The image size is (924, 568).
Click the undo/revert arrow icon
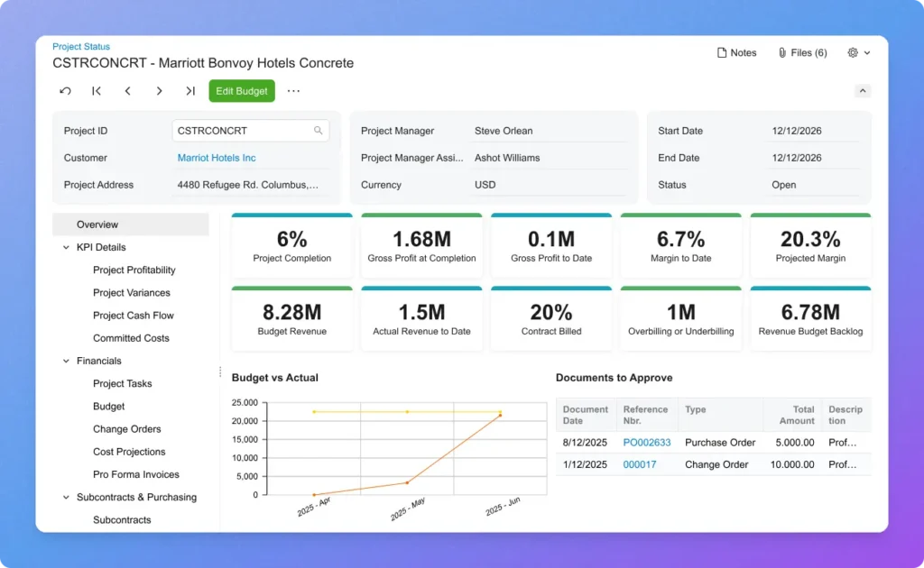coord(65,91)
